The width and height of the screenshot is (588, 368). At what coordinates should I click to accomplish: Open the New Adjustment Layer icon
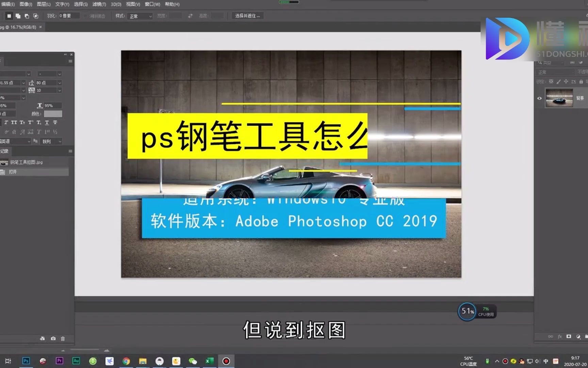pos(579,337)
